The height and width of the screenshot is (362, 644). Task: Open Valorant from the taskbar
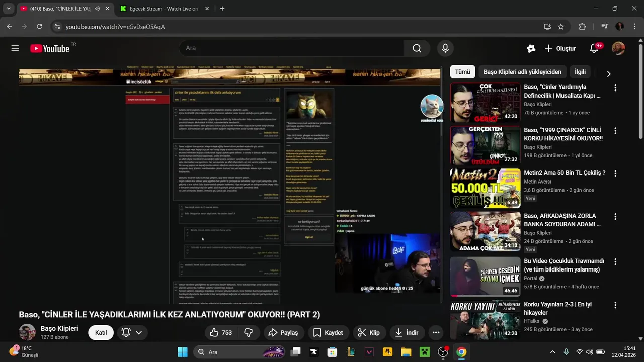tap(369, 352)
